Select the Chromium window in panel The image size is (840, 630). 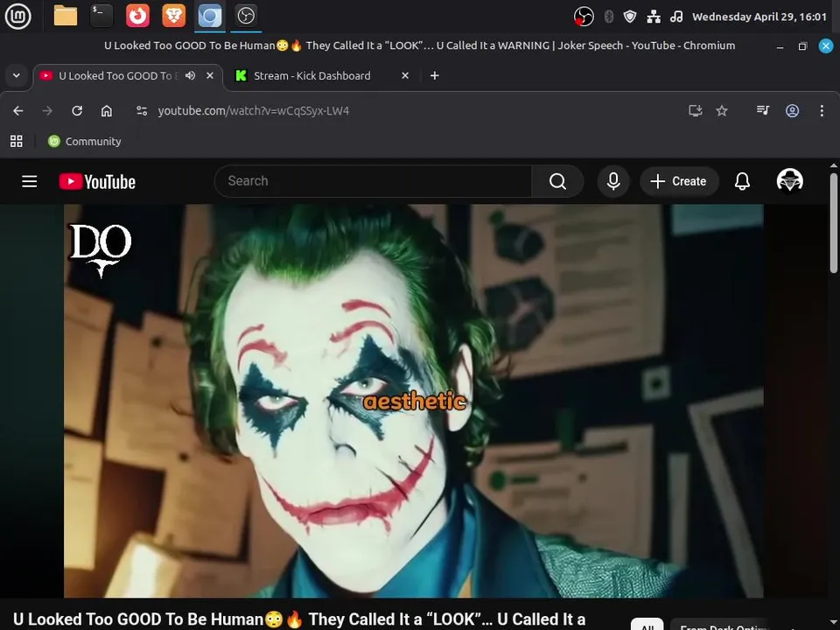coord(210,16)
